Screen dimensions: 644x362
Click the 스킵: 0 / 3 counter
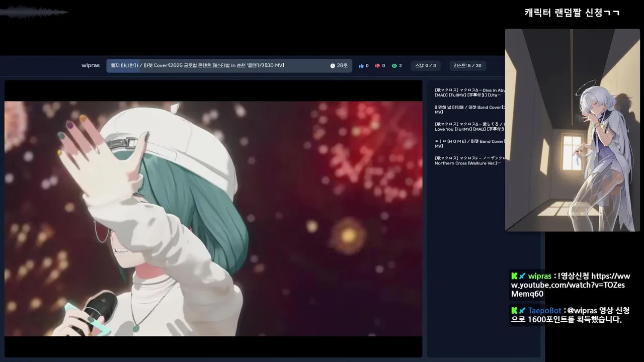coord(425,66)
